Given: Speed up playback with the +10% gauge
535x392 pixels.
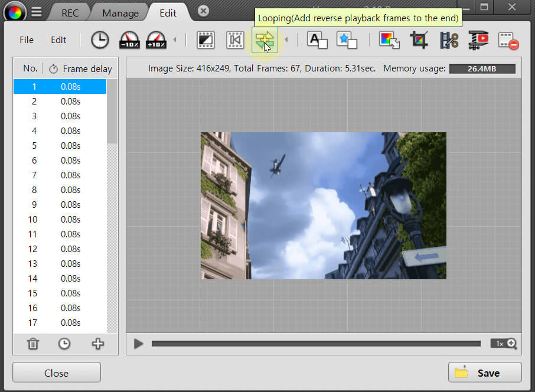Looking at the screenshot, I should [156, 40].
